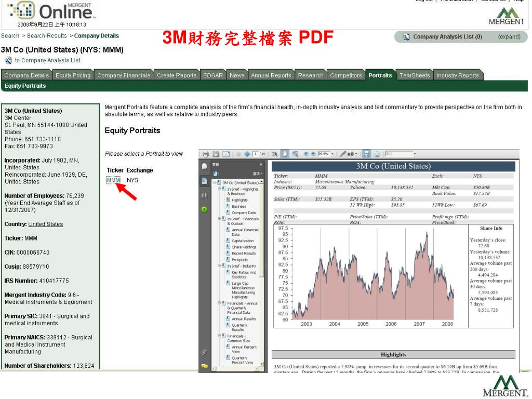Open the Pages panel in PDF sidebar

pyautogui.click(x=204, y=166)
